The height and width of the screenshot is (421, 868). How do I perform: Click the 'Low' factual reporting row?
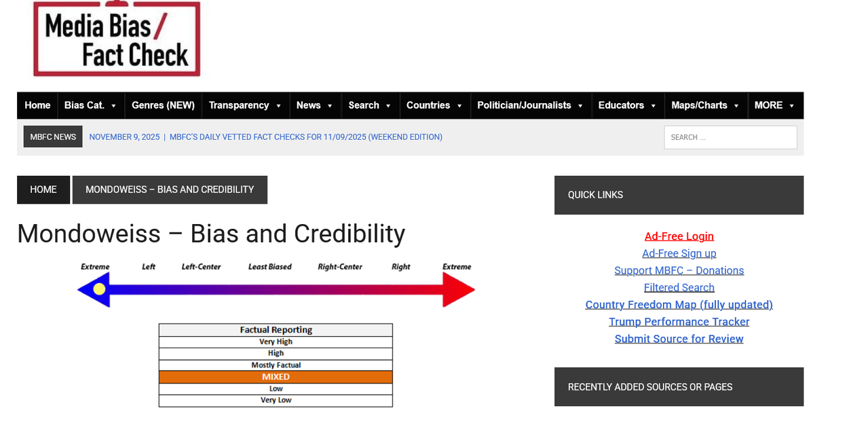pyautogui.click(x=276, y=389)
